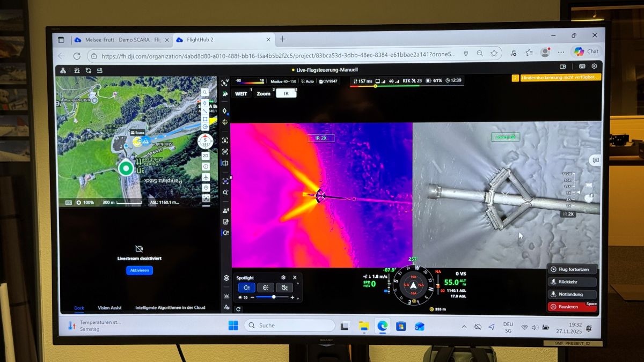Switch to the WEIT camera tab

click(x=241, y=93)
